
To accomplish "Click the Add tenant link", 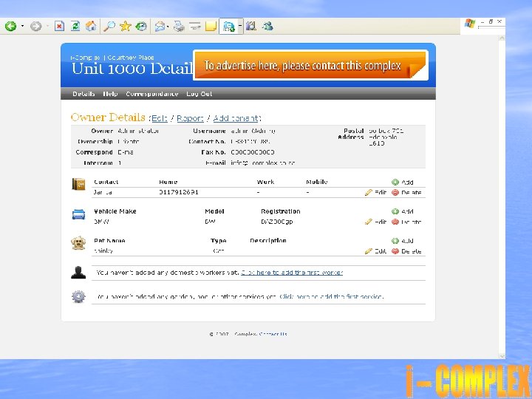I will [236, 118].
